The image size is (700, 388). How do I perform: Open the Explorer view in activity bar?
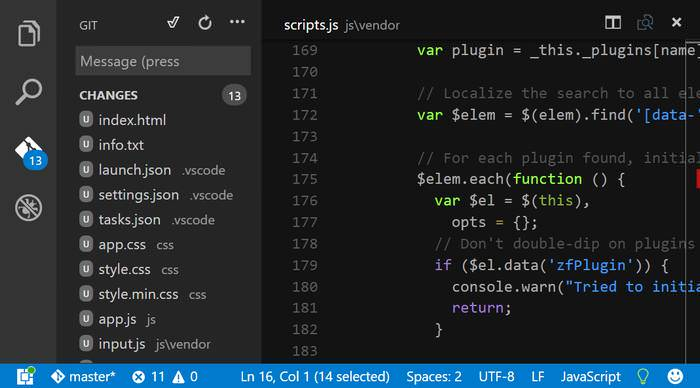[x=29, y=33]
